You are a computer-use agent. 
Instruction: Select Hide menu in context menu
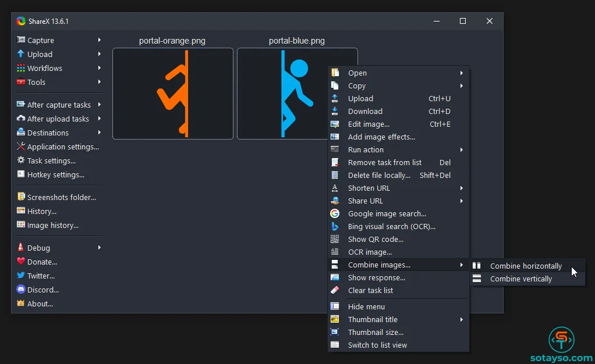point(398,306)
